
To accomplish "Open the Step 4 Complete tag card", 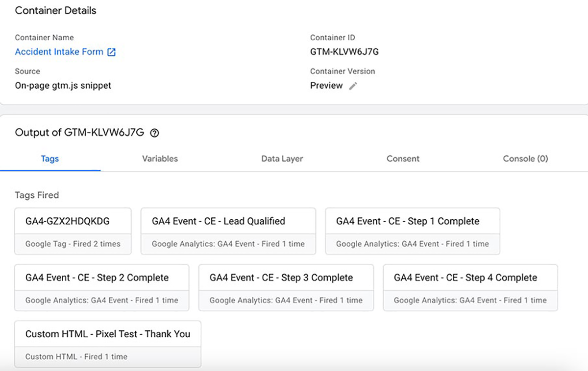I will click(470, 288).
